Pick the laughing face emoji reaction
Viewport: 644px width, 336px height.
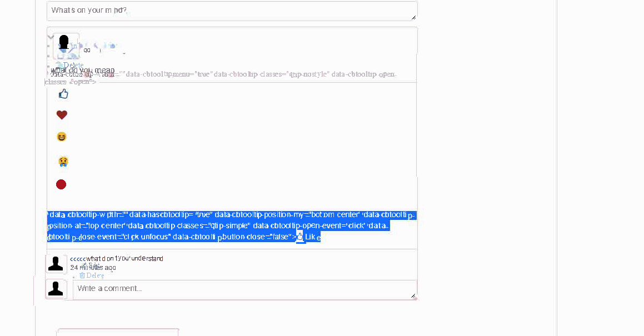(x=62, y=137)
